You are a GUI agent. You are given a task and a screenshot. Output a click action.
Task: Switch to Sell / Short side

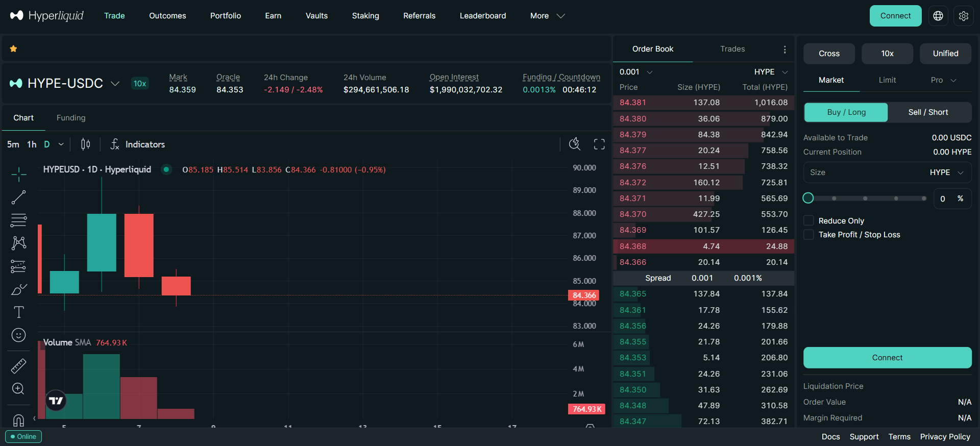point(928,112)
